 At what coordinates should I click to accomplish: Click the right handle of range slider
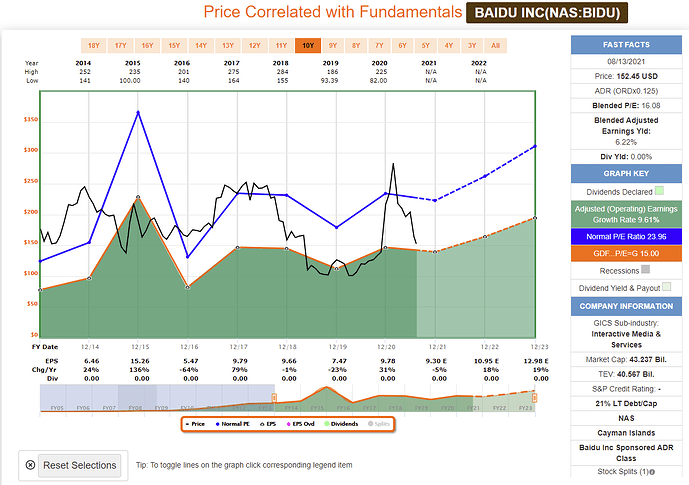click(534, 398)
